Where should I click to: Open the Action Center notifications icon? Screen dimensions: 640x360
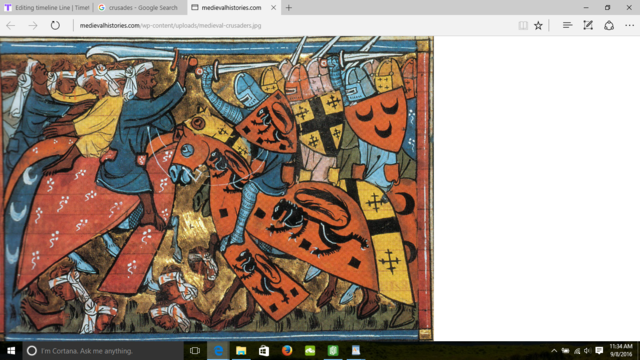pos(599,351)
